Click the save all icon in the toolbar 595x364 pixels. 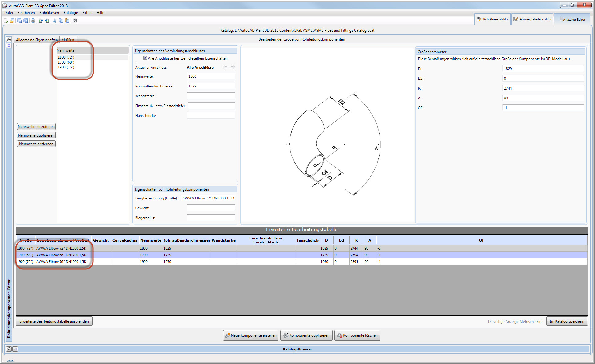[26, 21]
